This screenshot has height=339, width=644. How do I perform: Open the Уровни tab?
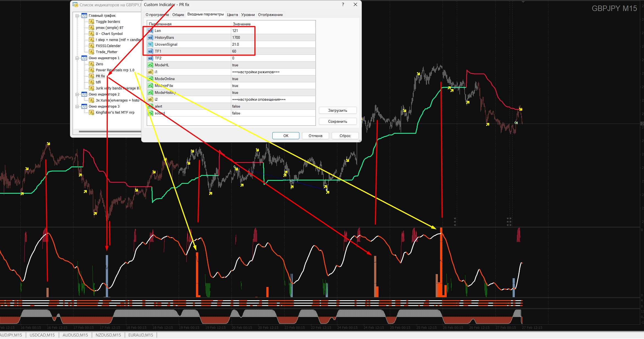point(248,15)
